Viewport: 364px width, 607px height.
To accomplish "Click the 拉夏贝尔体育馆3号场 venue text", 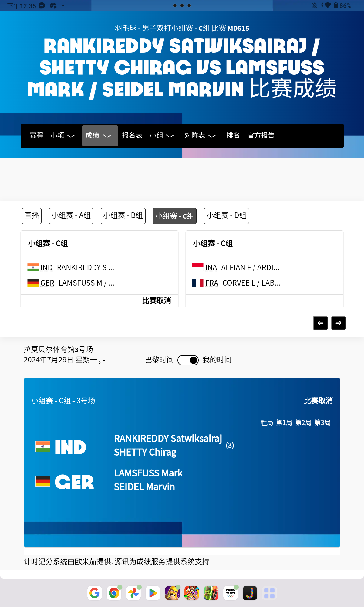I will tap(58, 349).
